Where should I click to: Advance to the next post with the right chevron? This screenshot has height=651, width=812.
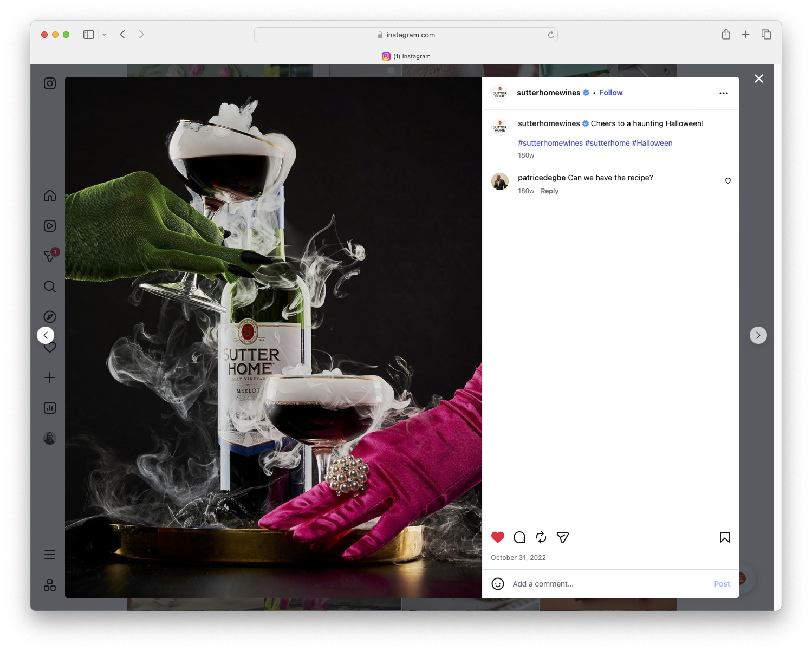tap(758, 335)
